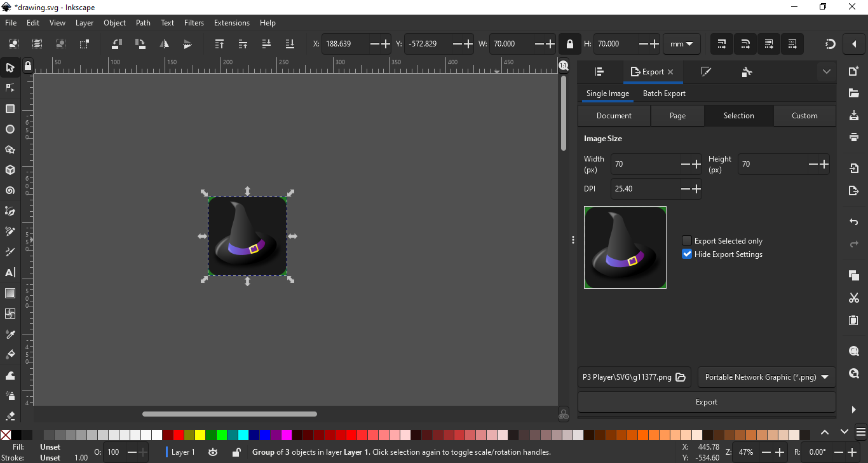Open Portable Network Graphic format dropdown
The width and height of the screenshot is (868, 463).
pyautogui.click(x=767, y=377)
